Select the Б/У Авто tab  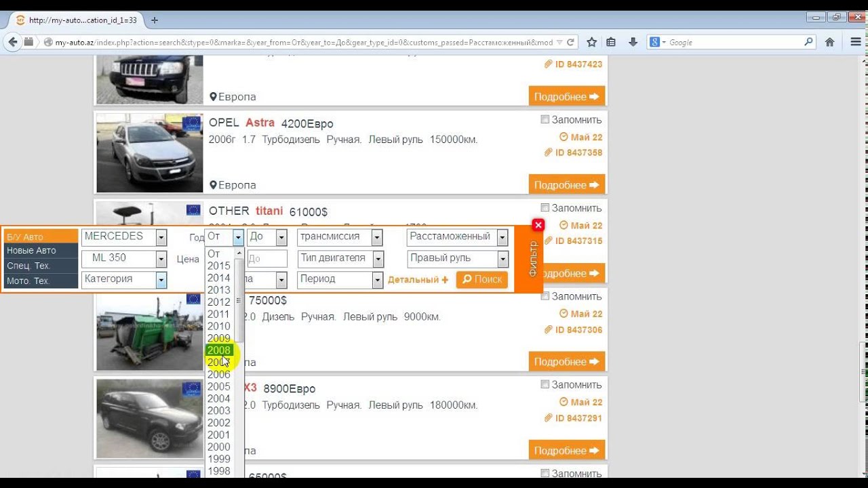coord(41,237)
